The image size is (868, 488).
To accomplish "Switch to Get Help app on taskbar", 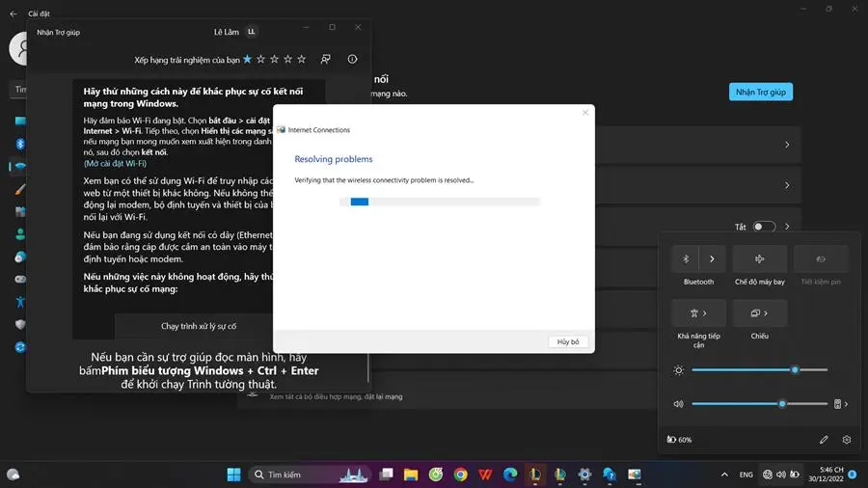I will [x=610, y=474].
